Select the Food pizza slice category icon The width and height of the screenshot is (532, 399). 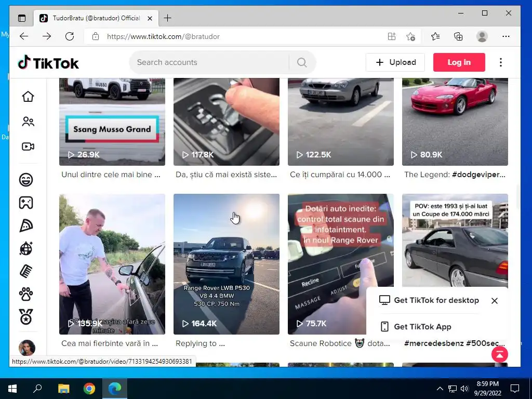pyautogui.click(x=26, y=225)
